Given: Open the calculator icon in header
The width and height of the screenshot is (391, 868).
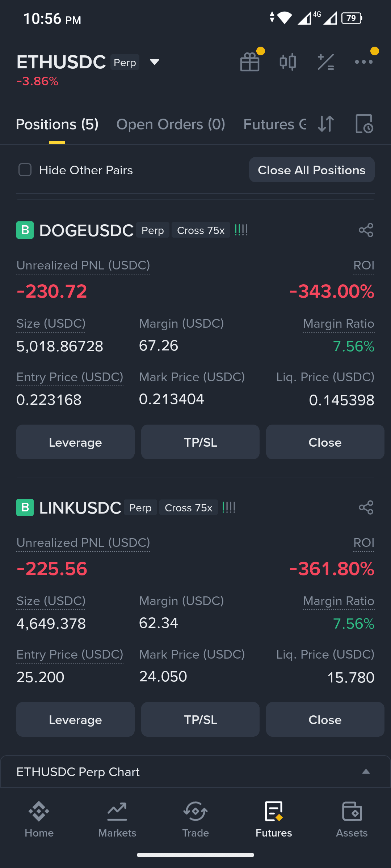Looking at the screenshot, I should (326, 62).
